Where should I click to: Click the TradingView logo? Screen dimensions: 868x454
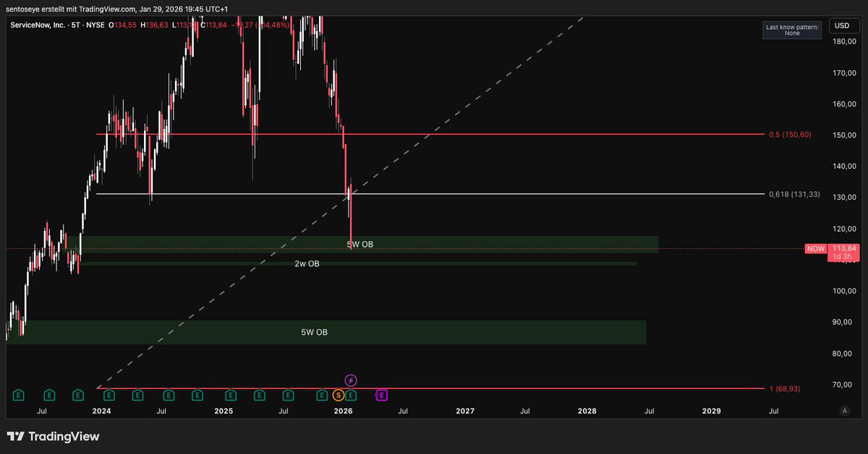pos(53,437)
